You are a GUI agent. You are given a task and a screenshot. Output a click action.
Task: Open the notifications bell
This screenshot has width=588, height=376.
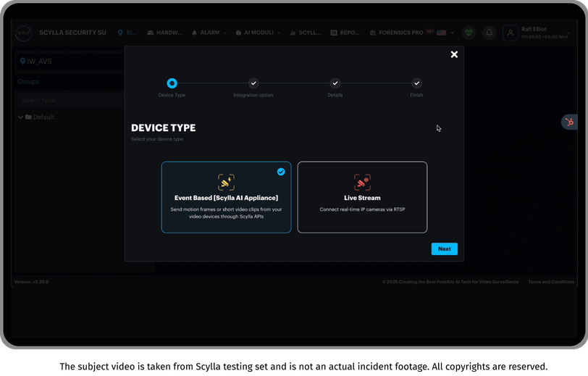tap(489, 33)
